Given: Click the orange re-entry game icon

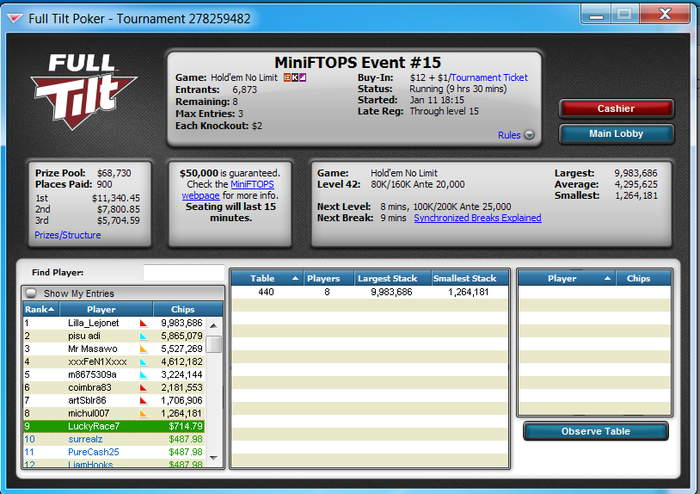Looking at the screenshot, I should [x=288, y=78].
